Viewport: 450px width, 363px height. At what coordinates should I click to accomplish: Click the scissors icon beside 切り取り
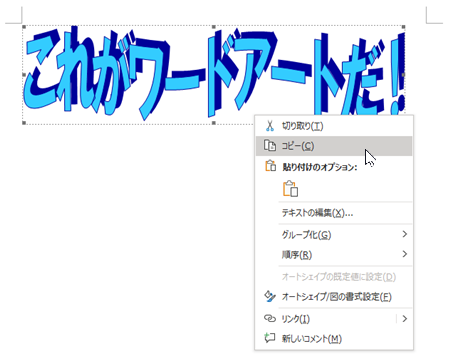tap(270, 126)
